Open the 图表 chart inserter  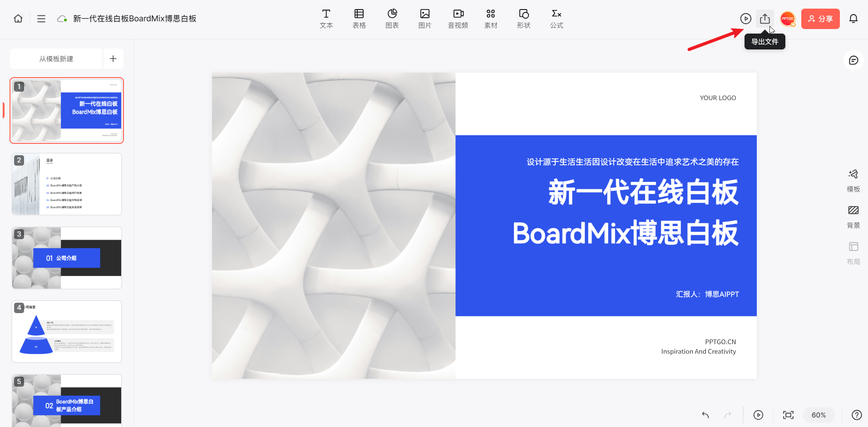click(x=391, y=19)
